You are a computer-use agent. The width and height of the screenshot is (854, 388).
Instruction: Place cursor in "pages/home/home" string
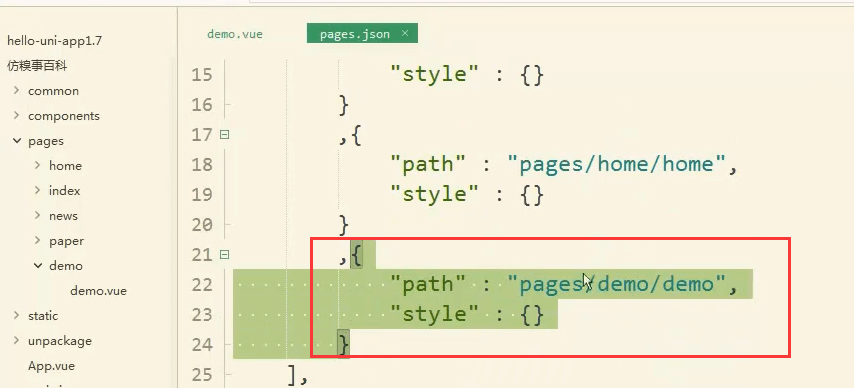[617, 164]
